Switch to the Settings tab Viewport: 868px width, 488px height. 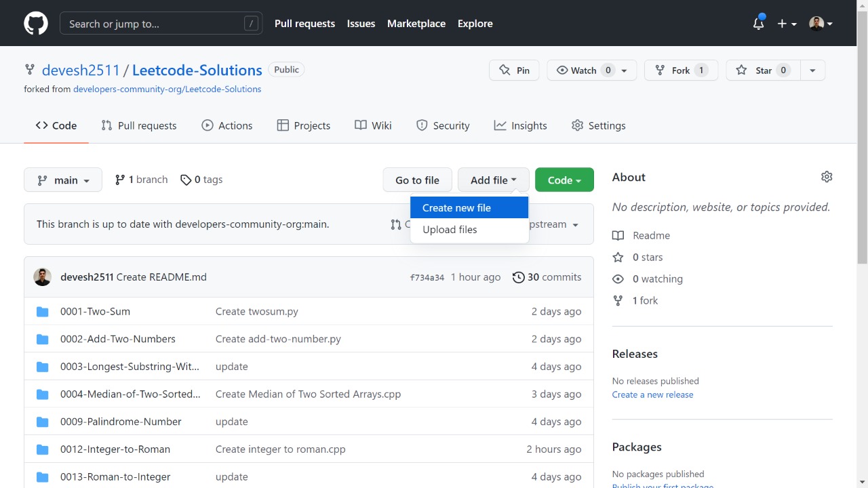[599, 125]
